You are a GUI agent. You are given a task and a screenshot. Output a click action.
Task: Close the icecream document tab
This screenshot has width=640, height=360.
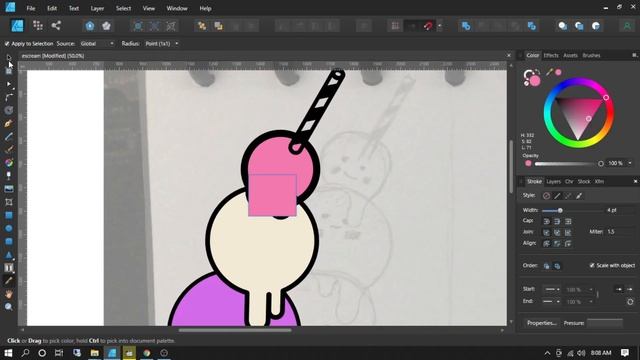pos(509,56)
